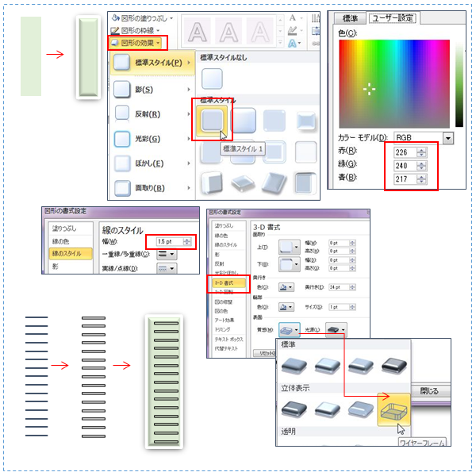Open the 下(B) bottom bevel dropdown
476x476 pixels.
point(290,264)
